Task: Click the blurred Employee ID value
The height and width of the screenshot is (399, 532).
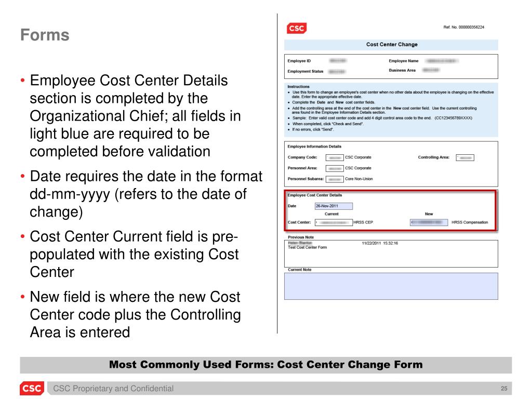Action: coord(338,61)
